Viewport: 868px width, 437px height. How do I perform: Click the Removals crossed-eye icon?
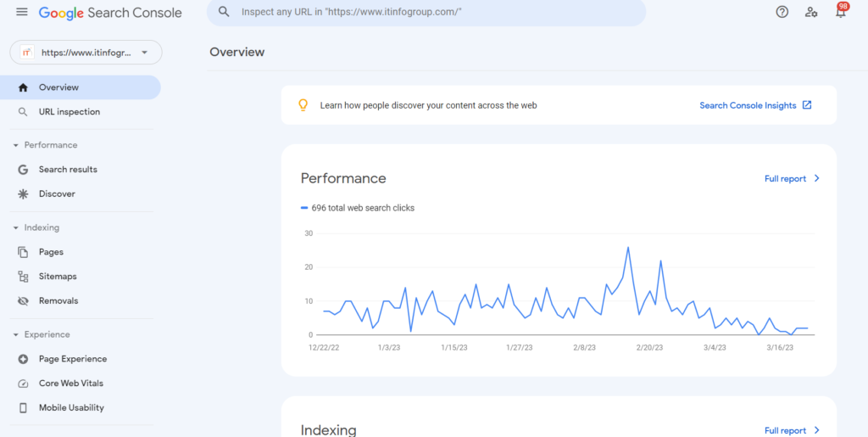23,300
